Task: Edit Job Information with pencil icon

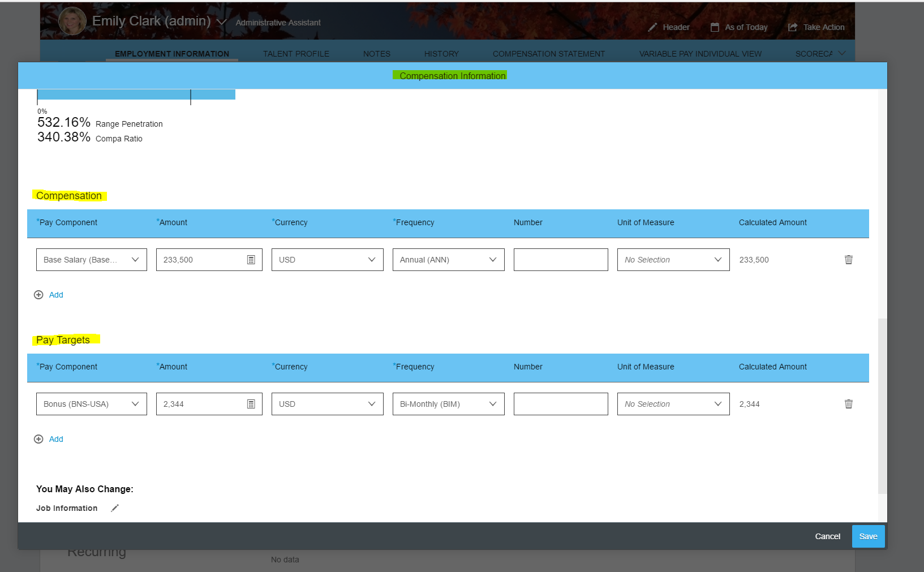Action: pos(115,508)
